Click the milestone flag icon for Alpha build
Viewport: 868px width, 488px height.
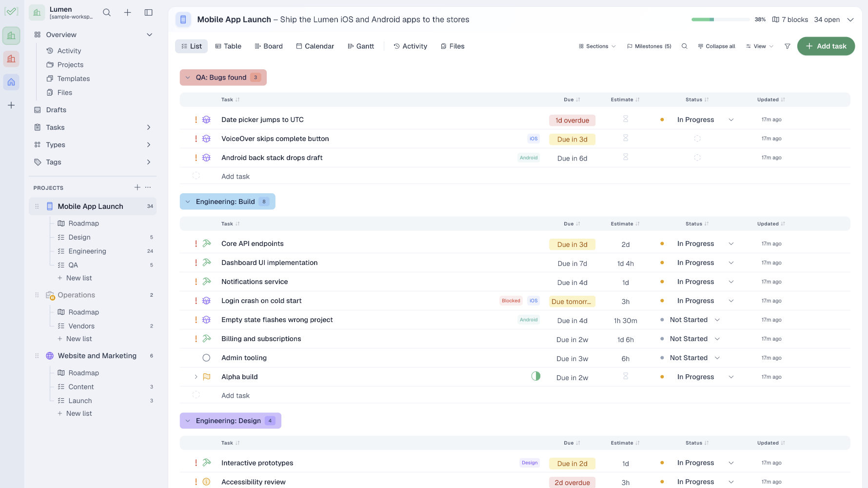(206, 377)
